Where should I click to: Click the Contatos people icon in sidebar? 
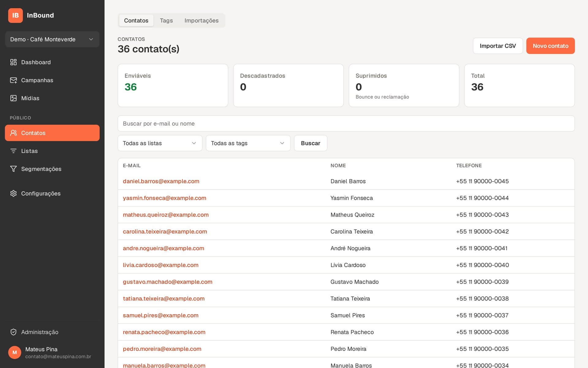point(13,133)
